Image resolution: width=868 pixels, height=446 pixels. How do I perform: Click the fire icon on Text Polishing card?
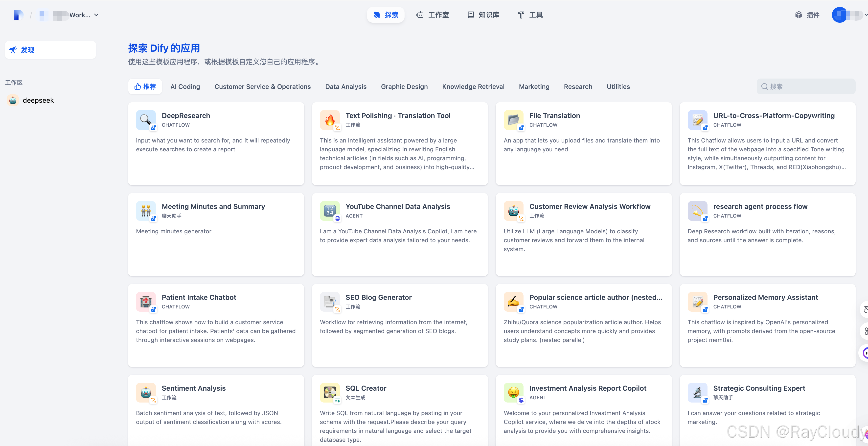pyautogui.click(x=329, y=120)
